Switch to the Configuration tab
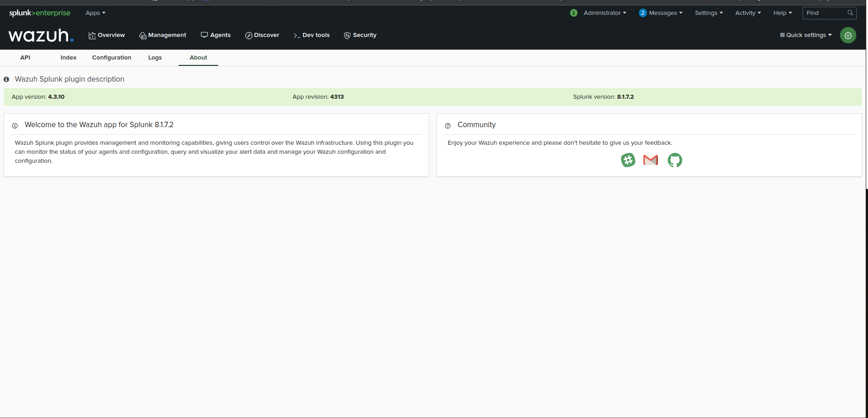The image size is (868, 418). pos(111,57)
